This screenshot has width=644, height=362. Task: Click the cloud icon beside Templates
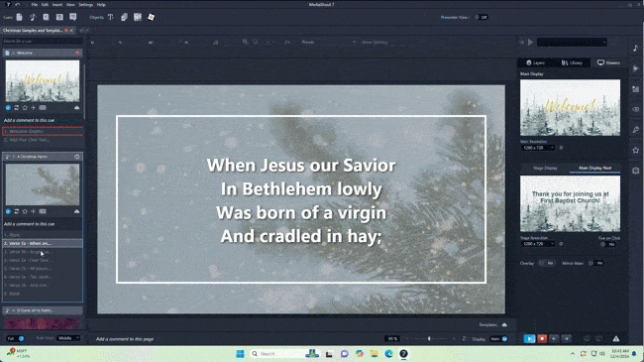pyautogui.click(x=504, y=325)
